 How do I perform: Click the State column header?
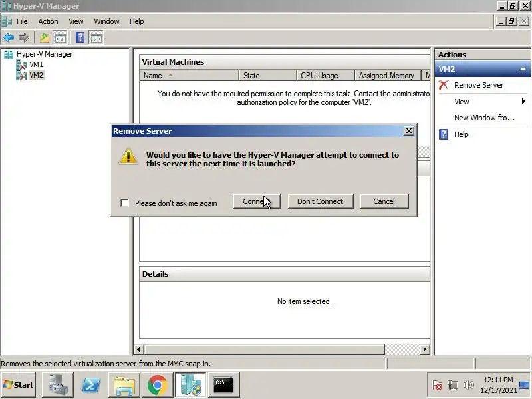pos(268,76)
